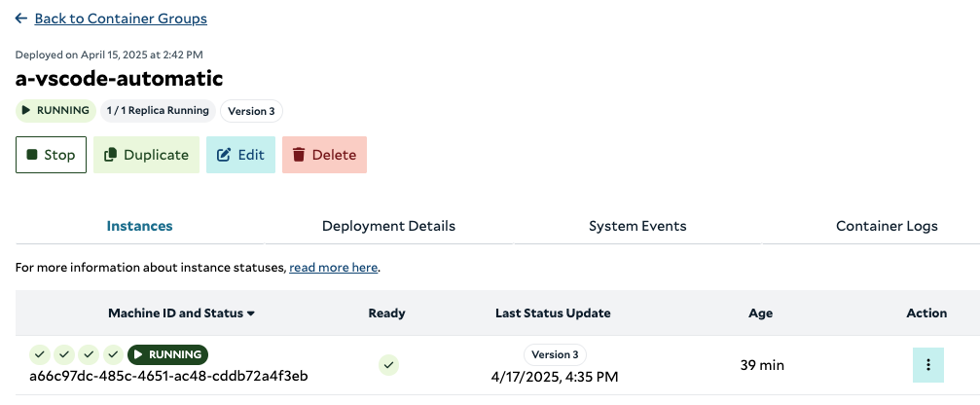Duplicate the container group

pyautogui.click(x=146, y=155)
